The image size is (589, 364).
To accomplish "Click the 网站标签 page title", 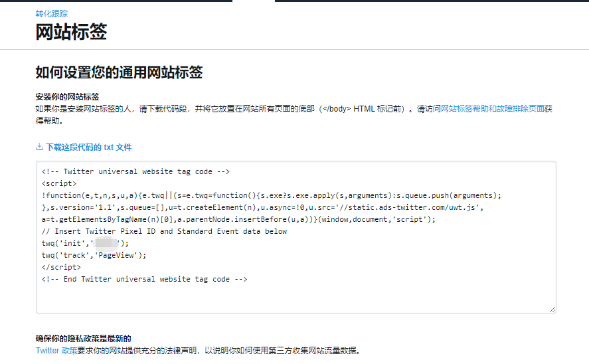I will tap(71, 32).
